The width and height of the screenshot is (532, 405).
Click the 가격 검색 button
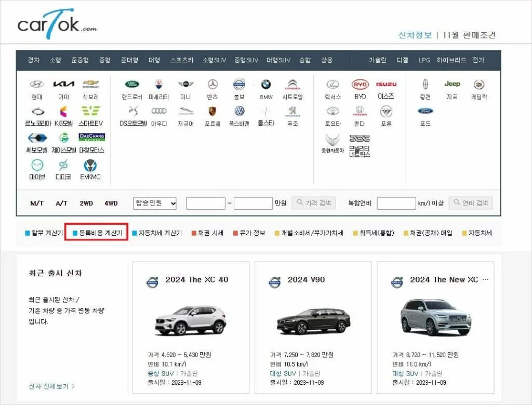click(x=314, y=203)
